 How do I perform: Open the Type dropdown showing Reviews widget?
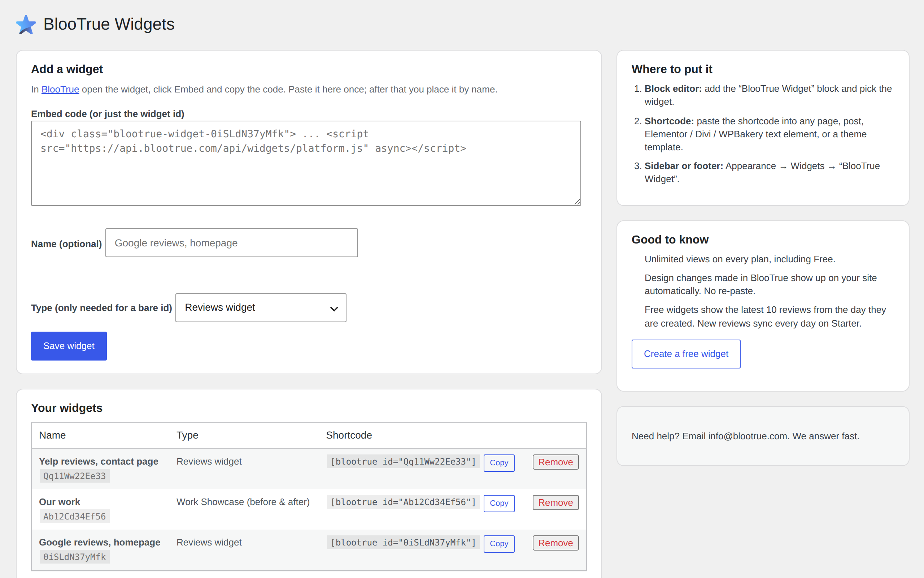pyautogui.click(x=261, y=308)
